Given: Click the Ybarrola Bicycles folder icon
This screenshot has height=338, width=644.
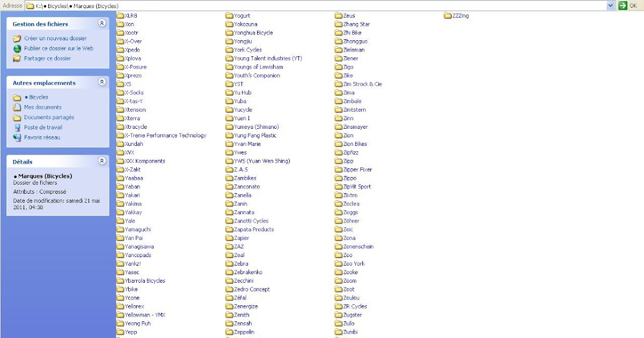Looking at the screenshot, I should pos(120,281).
